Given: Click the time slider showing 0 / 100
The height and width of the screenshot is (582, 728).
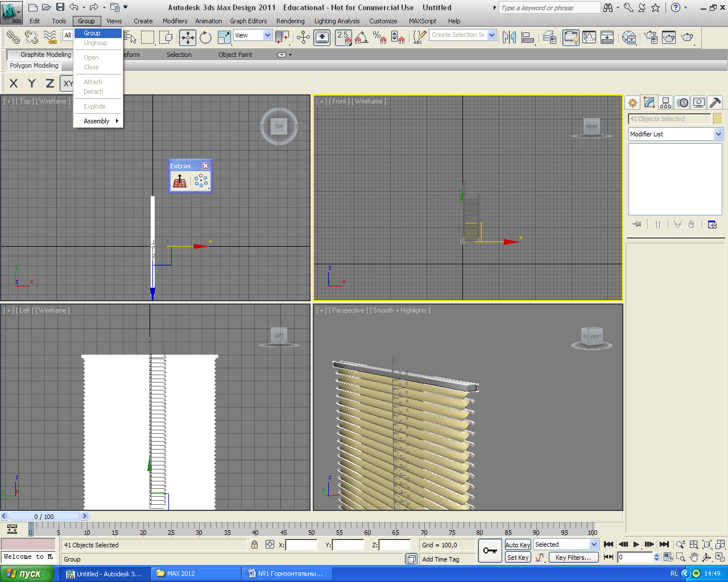Looking at the screenshot, I should [x=44, y=516].
